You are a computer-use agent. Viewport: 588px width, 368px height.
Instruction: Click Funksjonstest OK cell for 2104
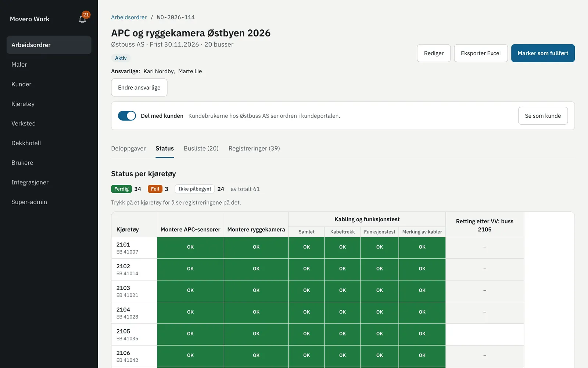[x=380, y=313]
